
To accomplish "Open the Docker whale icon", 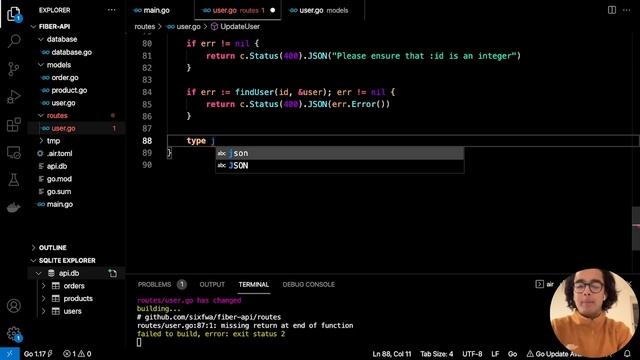I will tap(13, 207).
